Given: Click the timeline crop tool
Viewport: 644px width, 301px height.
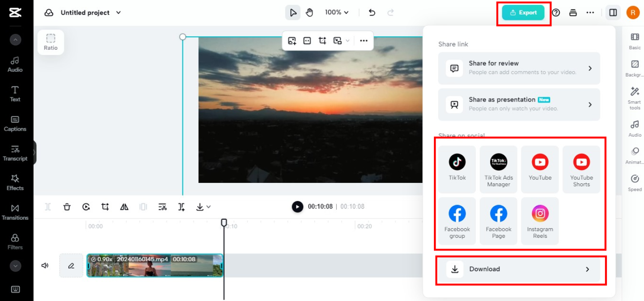Looking at the screenshot, I should [x=105, y=207].
